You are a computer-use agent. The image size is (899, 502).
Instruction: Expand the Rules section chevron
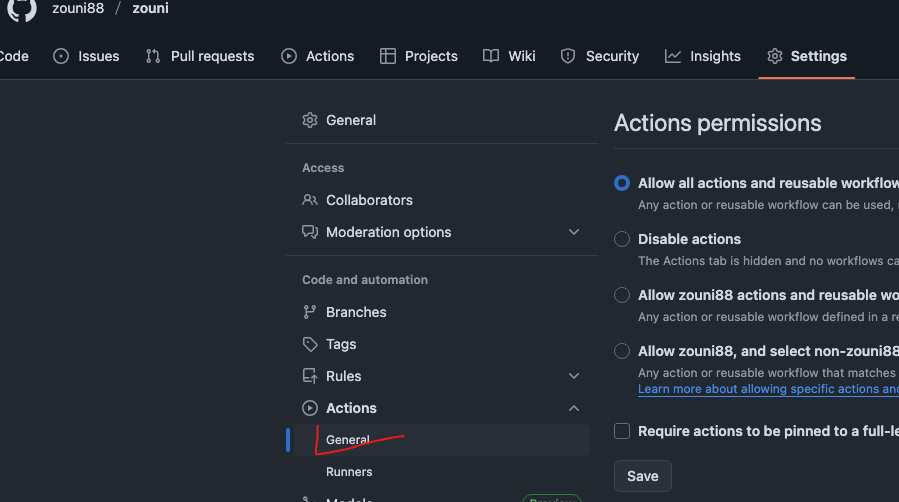coord(574,376)
